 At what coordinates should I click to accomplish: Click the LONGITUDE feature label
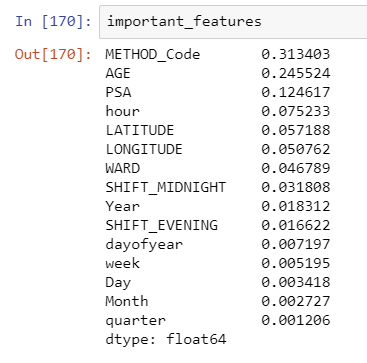[144, 149]
